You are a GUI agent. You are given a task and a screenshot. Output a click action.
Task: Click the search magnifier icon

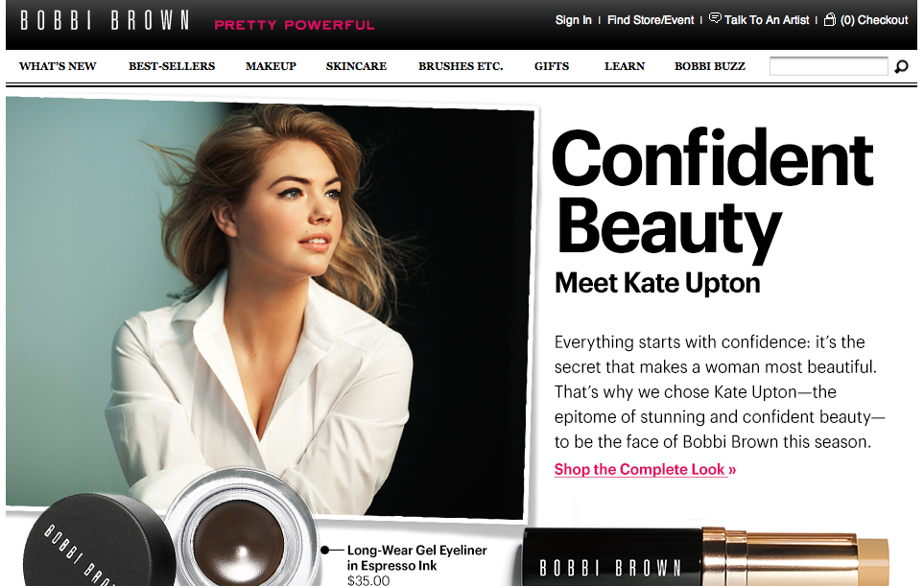click(x=901, y=67)
